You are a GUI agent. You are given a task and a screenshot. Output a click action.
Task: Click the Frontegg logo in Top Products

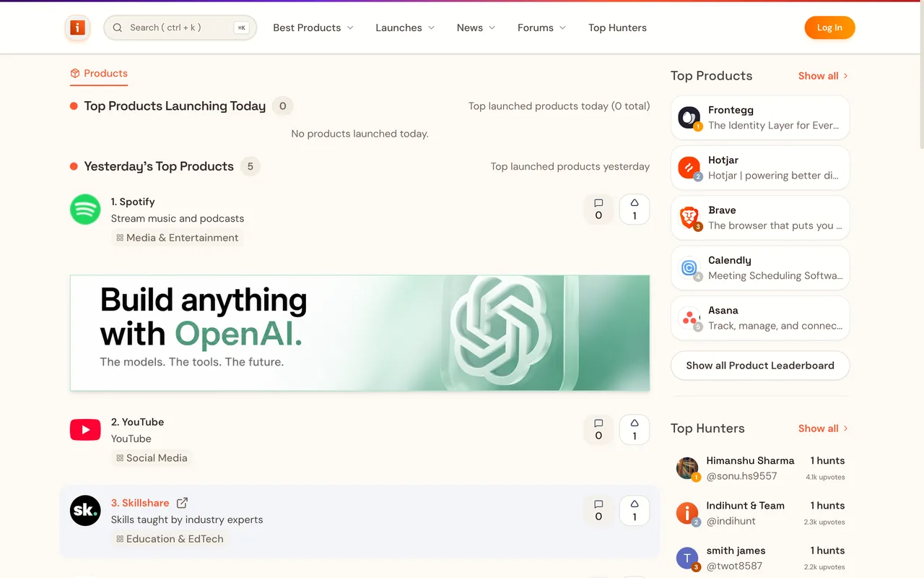tap(689, 117)
